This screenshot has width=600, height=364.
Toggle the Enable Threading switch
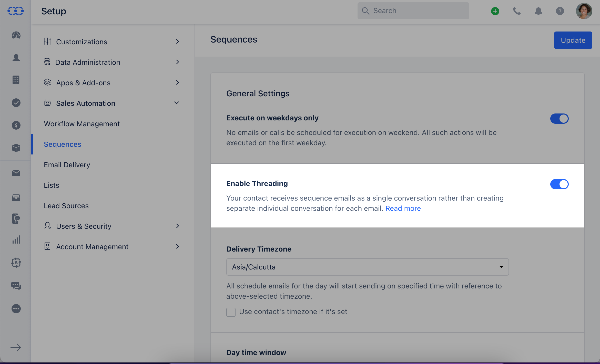tap(559, 184)
